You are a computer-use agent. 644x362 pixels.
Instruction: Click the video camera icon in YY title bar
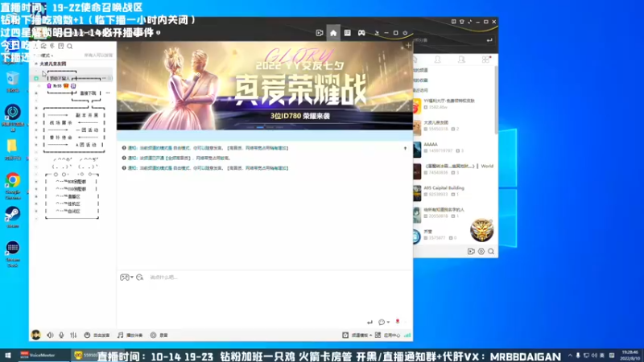click(x=320, y=33)
